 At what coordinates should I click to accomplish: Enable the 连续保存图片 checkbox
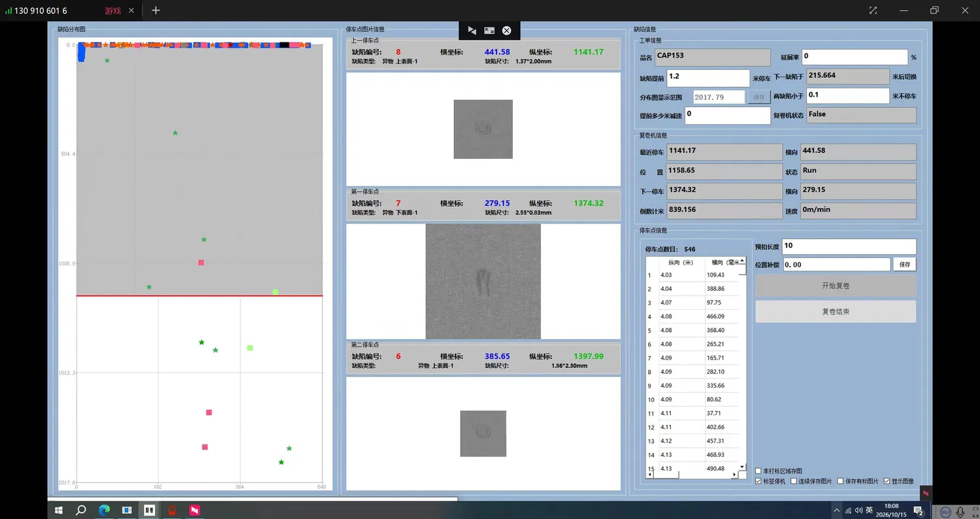793,481
